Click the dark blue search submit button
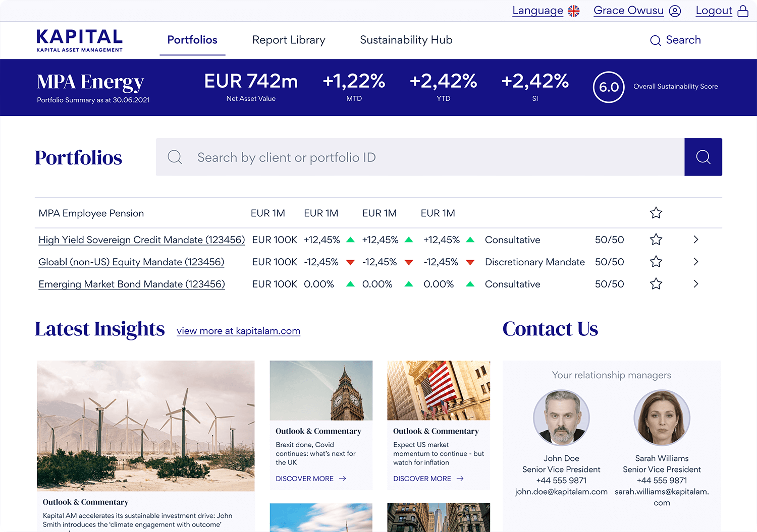757x532 pixels. point(703,157)
